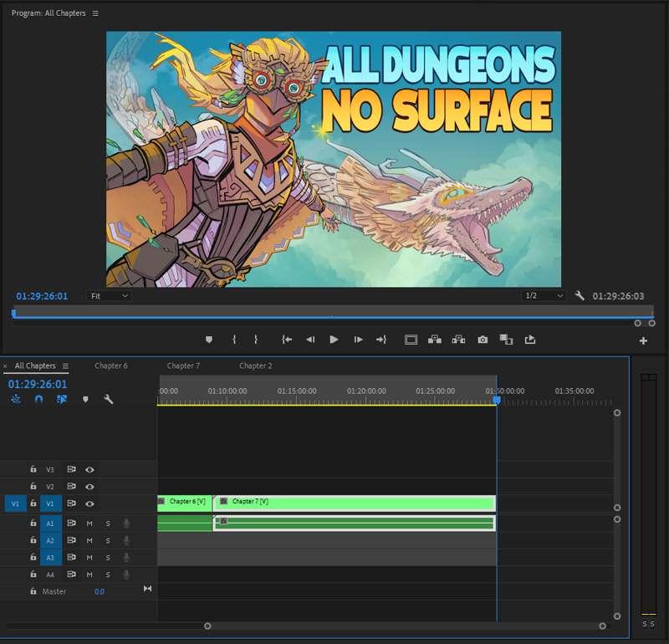The height and width of the screenshot is (644, 669).
Task: Toggle lock on track V2
Action: (33, 486)
